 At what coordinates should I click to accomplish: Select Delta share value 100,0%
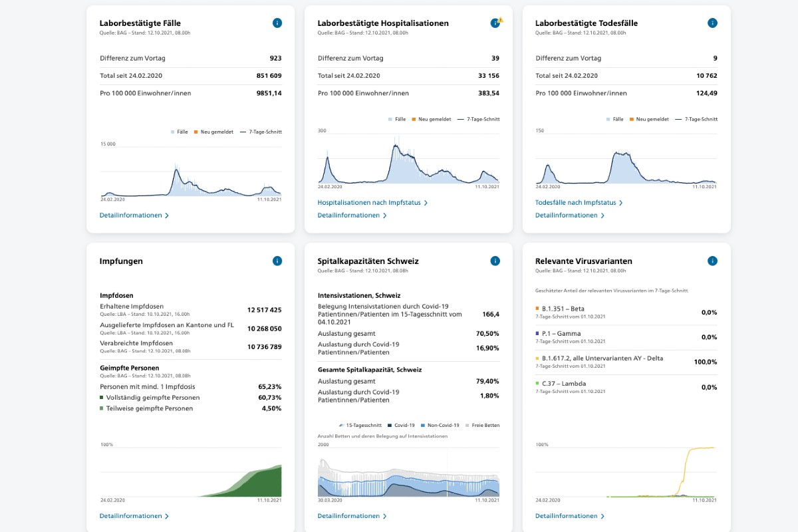tap(706, 362)
